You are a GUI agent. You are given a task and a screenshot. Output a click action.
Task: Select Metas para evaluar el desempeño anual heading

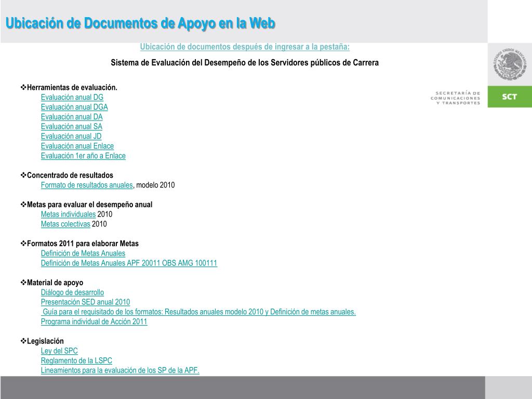[x=89, y=205]
